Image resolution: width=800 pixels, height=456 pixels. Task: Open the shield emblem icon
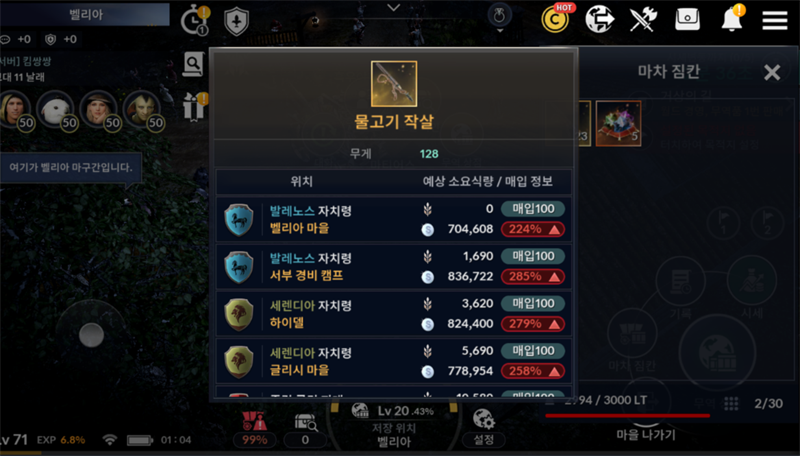[x=236, y=21]
